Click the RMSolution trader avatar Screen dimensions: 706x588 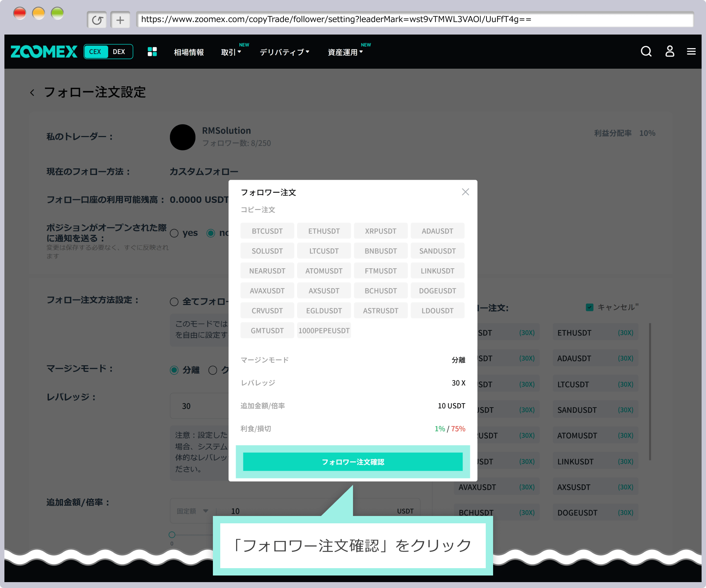click(x=182, y=137)
